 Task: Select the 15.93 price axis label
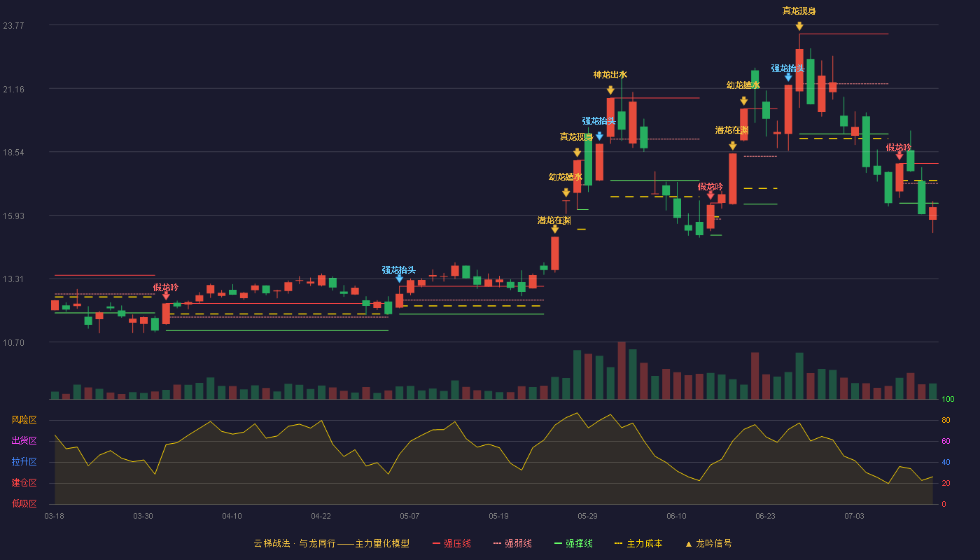(13, 216)
